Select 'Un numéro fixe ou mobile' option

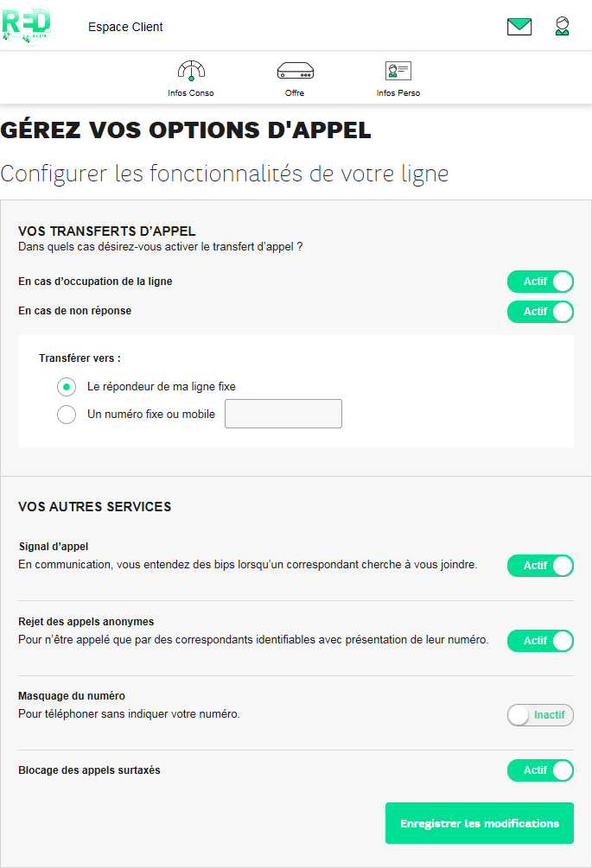point(67,415)
